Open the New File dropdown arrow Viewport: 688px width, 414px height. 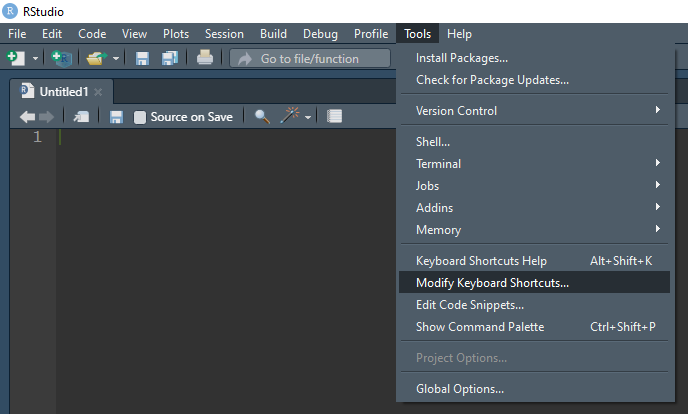click(x=35, y=58)
